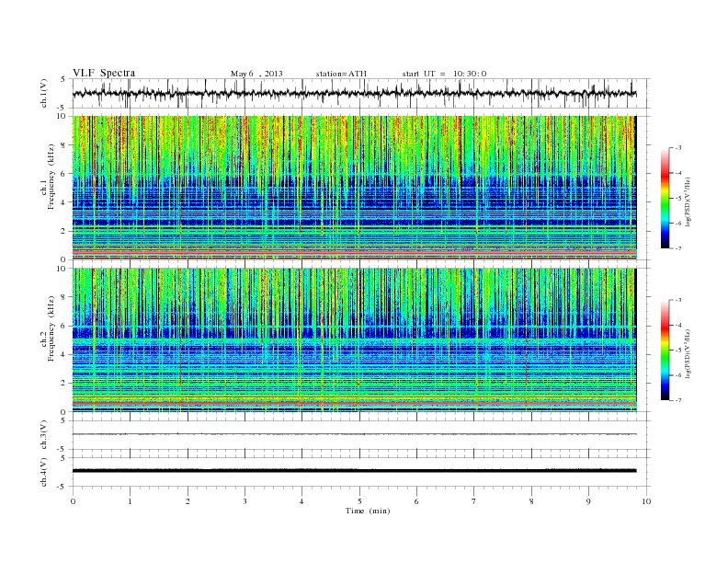The height and width of the screenshot is (563, 728).
Task: Click the ch.2 spectrogram color scale bar
Action: pos(665,350)
